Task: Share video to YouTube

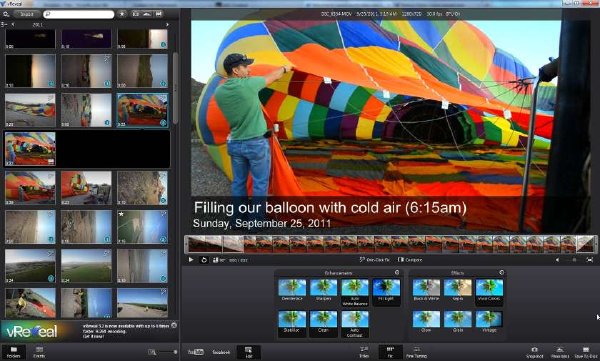Action: pyautogui.click(x=196, y=352)
